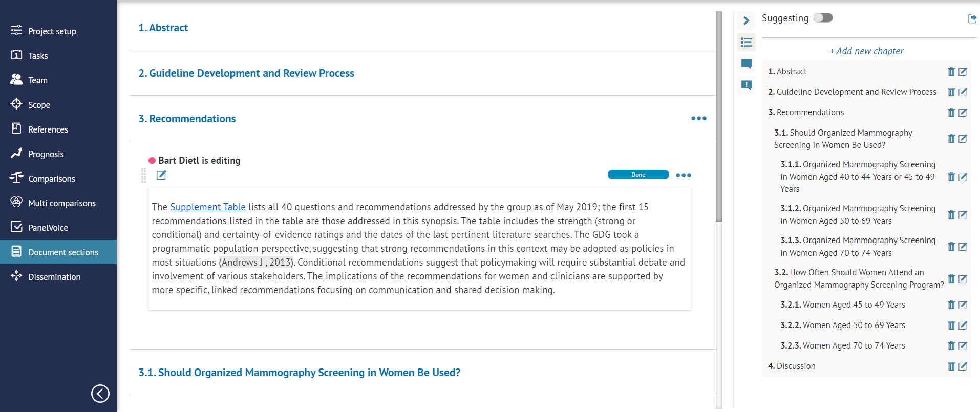Click the warnings panel icon

pyautogui.click(x=746, y=85)
